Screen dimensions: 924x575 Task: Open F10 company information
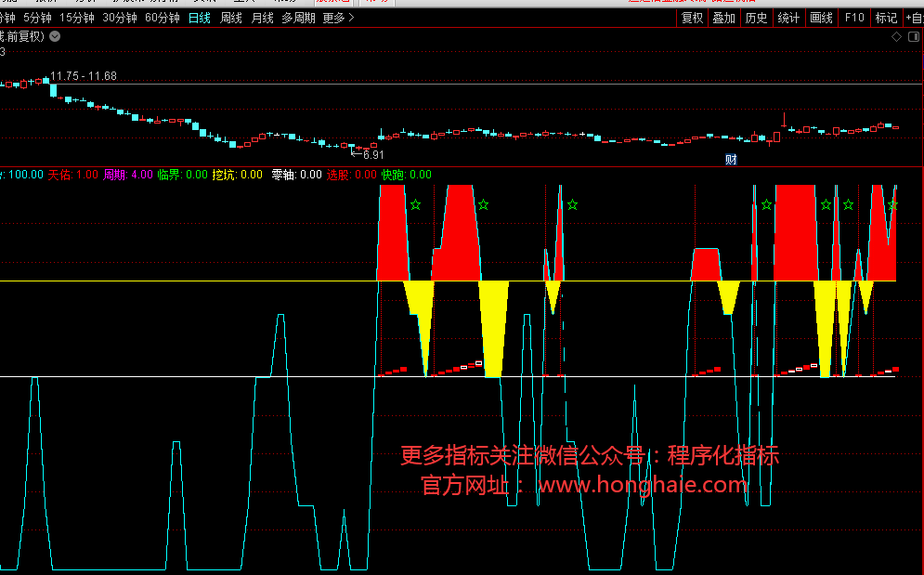853,18
